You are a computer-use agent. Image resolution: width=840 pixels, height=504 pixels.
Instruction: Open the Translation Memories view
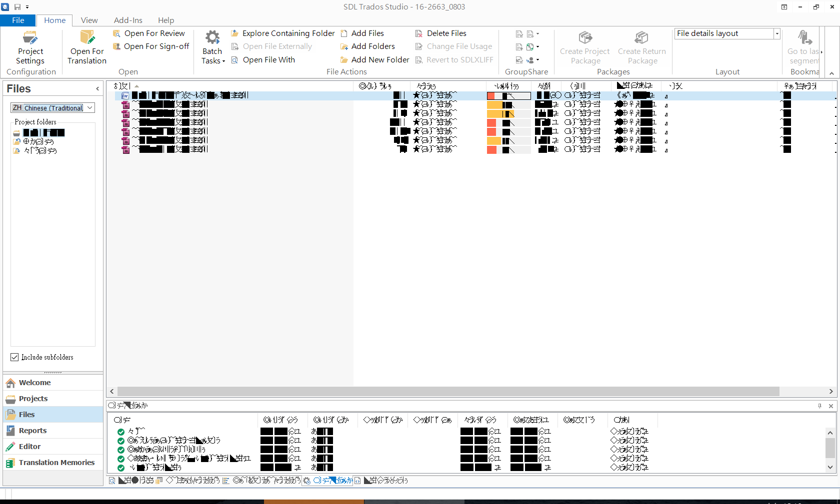pos(53,463)
